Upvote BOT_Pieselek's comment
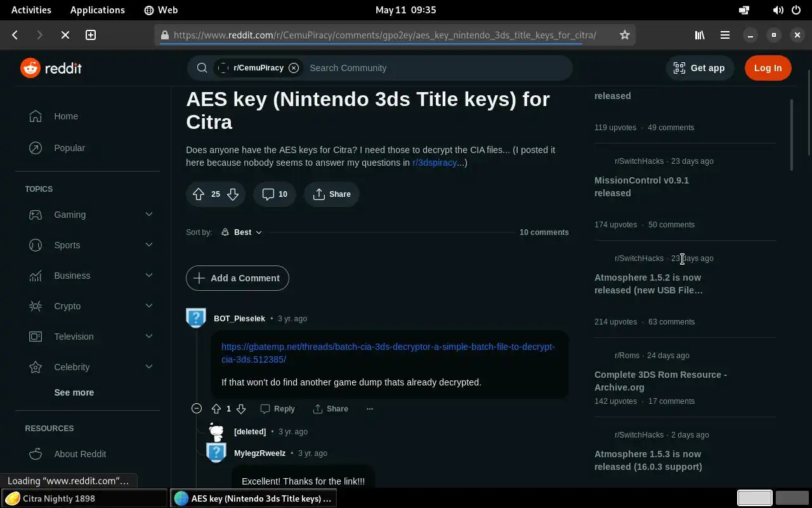Image resolution: width=812 pixels, height=508 pixels. 216,409
